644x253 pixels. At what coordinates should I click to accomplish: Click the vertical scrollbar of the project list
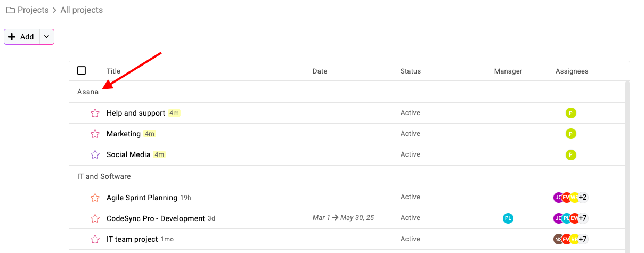coord(627,167)
